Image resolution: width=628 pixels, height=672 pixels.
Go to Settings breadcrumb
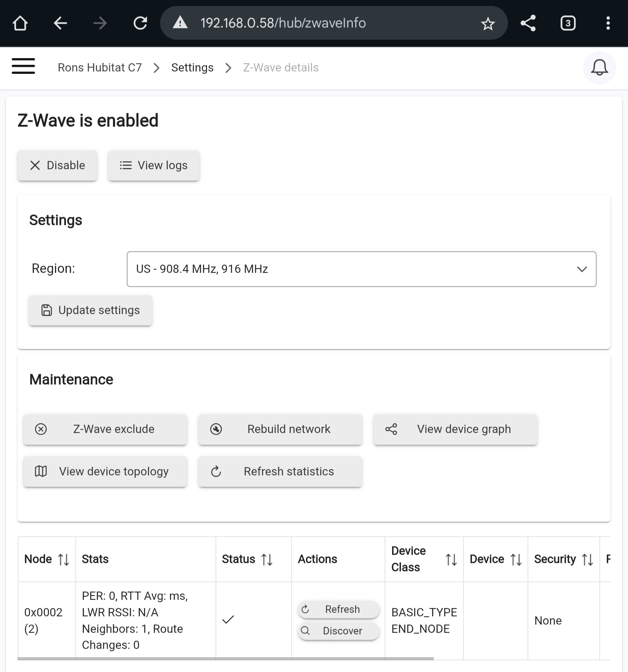pos(192,68)
